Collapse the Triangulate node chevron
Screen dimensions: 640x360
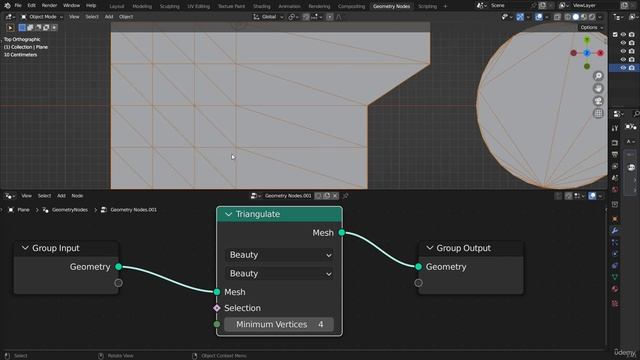click(228, 214)
